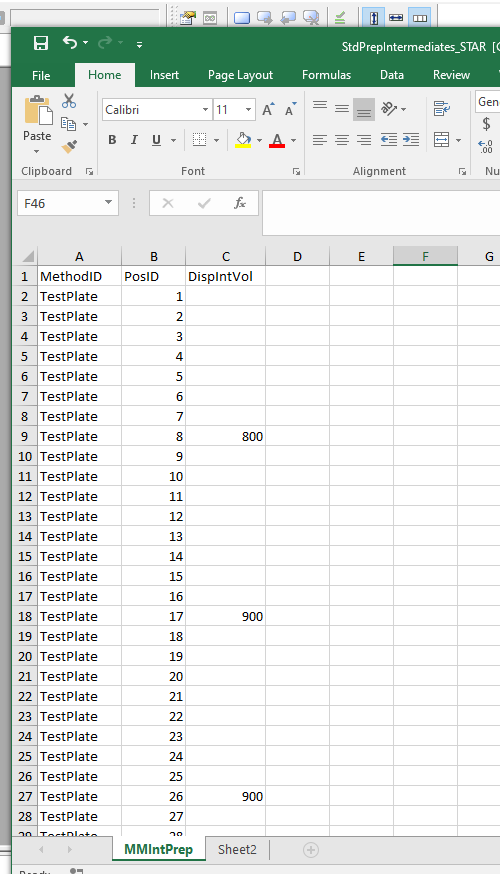This screenshot has width=500, height=874.
Task: Click the New Sheet plus button
Action: click(x=311, y=850)
